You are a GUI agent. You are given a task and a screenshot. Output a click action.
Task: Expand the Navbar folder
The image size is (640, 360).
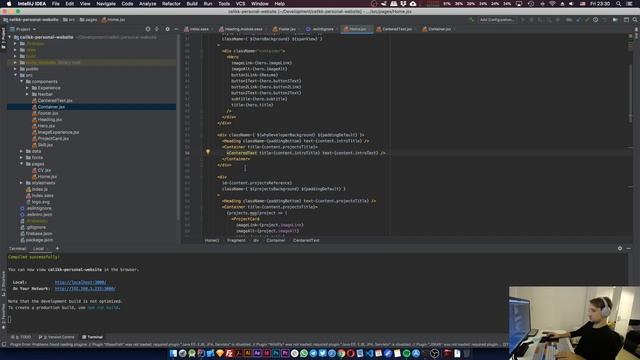pos(27,94)
